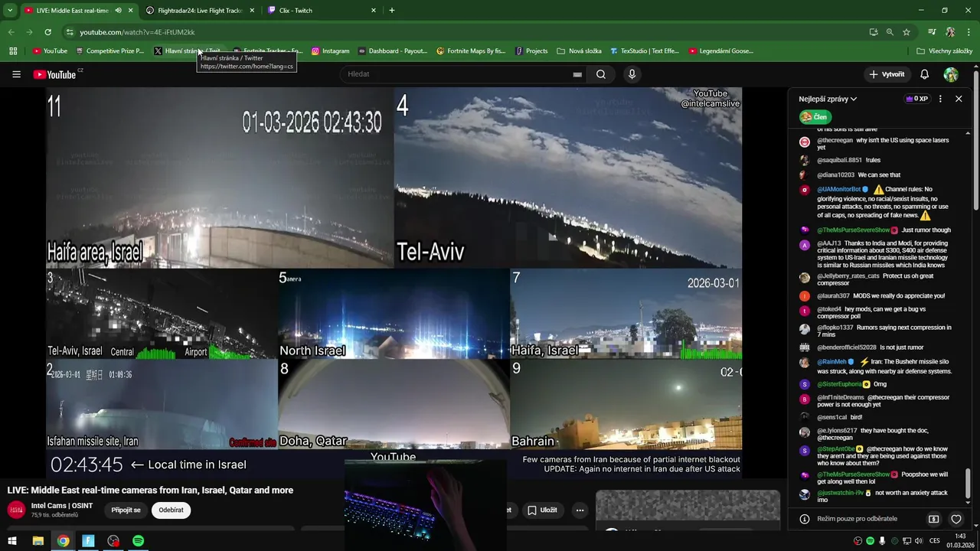Open the Competitive Prize P... bookmark

(x=109, y=51)
